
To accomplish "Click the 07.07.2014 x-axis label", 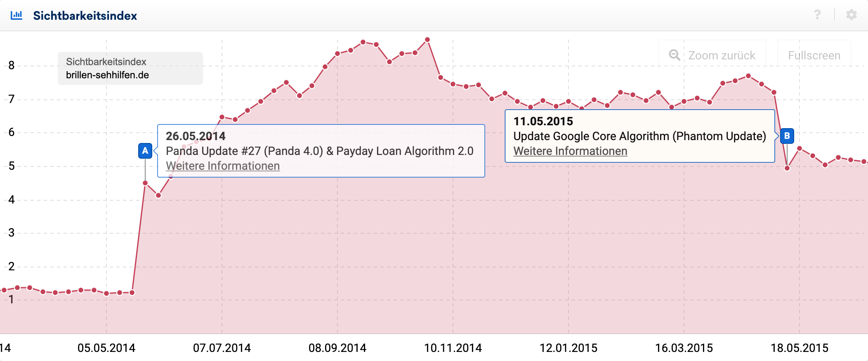I will tap(222, 348).
